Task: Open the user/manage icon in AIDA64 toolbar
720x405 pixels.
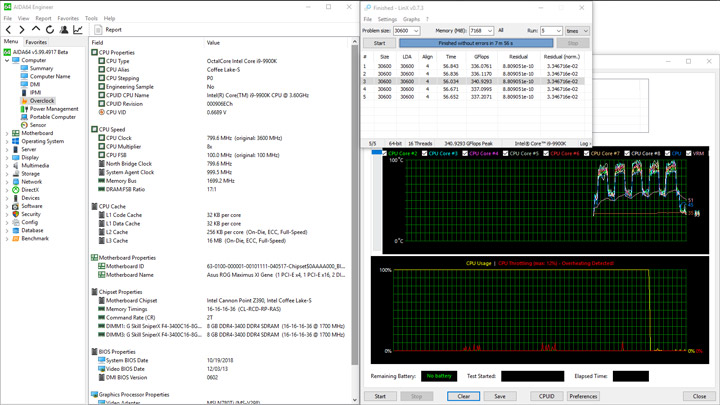Action: 64,30
